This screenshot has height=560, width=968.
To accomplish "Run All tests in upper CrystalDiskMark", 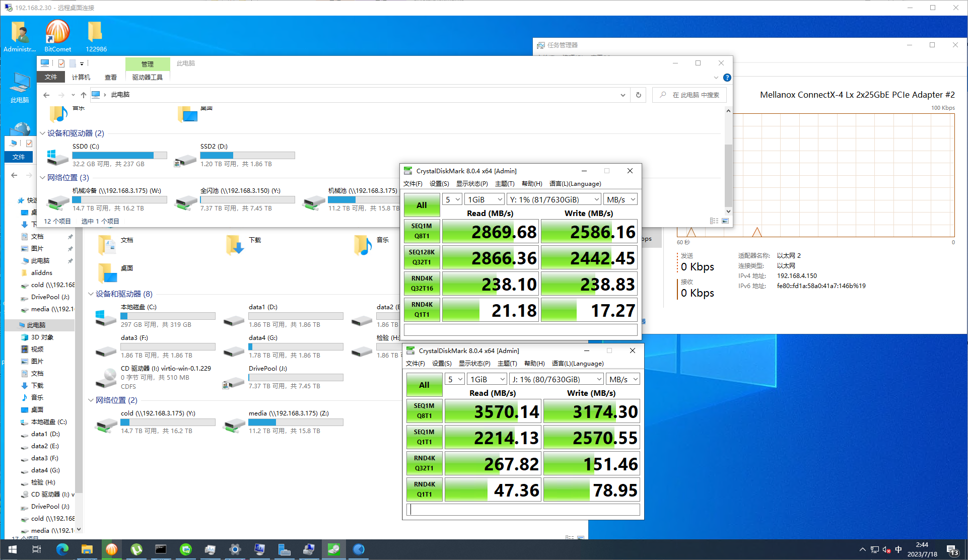I will 422,205.
